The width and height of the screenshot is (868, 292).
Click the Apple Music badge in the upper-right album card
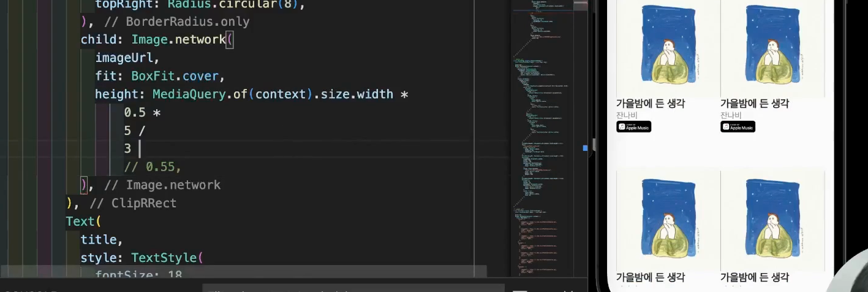pos(738,127)
